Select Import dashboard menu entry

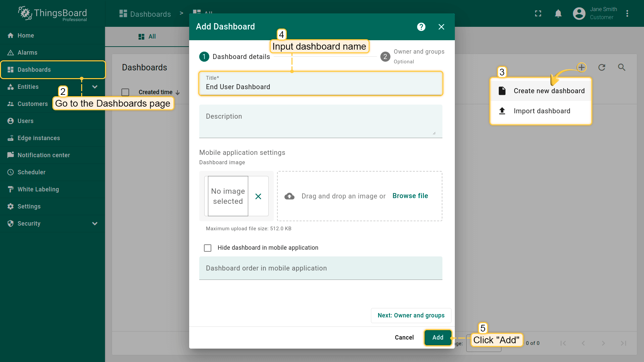(x=541, y=111)
